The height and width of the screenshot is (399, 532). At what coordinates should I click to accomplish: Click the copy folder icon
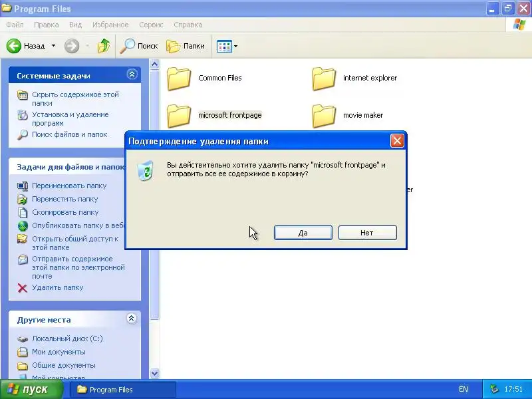[x=23, y=212]
